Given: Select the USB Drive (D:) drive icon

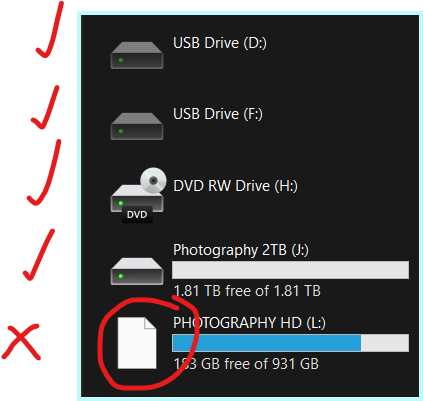Looking at the screenshot, I should click(137, 55).
